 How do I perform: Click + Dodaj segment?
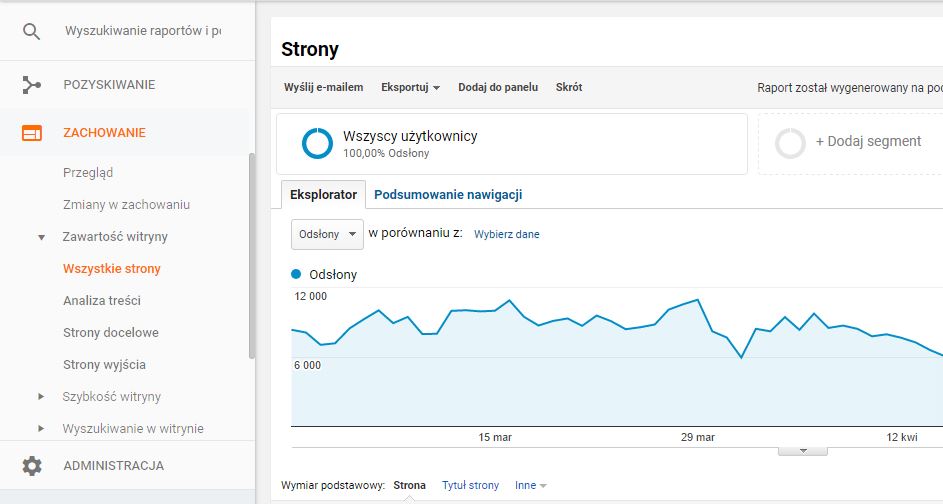coord(868,141)
